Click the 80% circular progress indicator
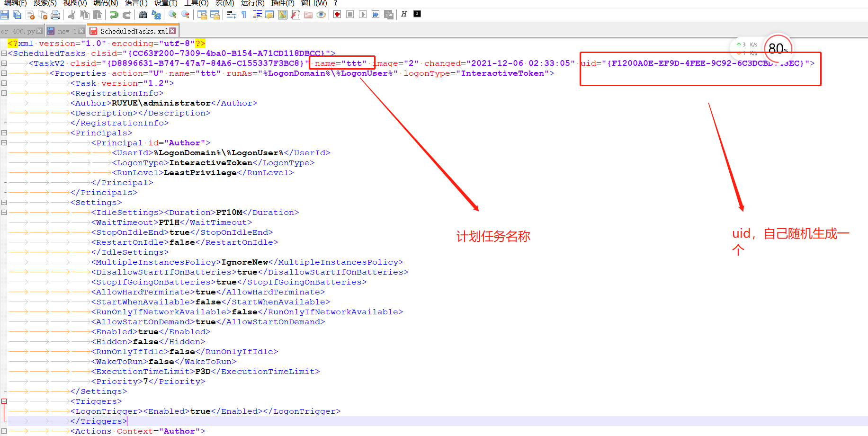The image size is (868, 436). [778, 48]
